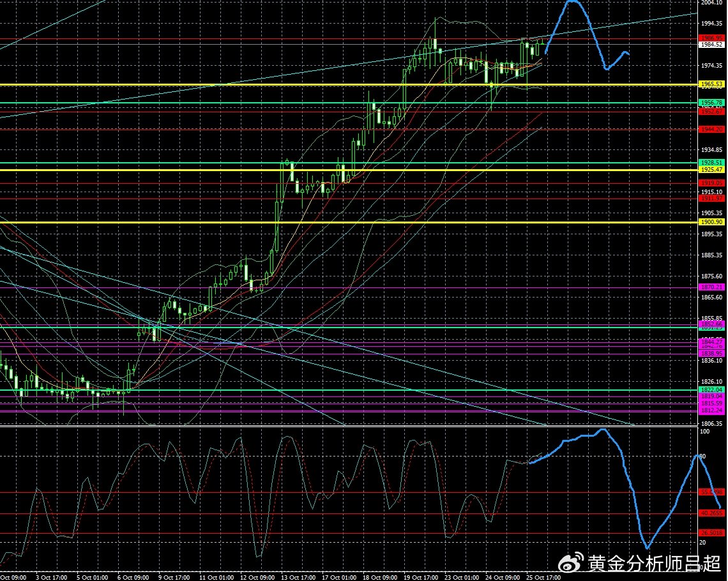Viewport: 728px width, 581px height.
Task: Select the red 1986.95 price level tag
Action: 711,38
